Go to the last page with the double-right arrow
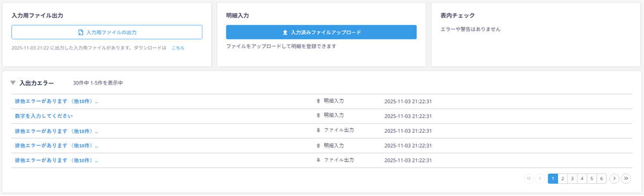 tap(626, 179)
